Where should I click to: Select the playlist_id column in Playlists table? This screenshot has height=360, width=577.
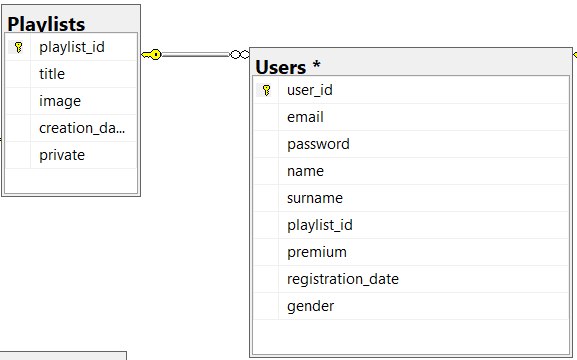point(71,47)
